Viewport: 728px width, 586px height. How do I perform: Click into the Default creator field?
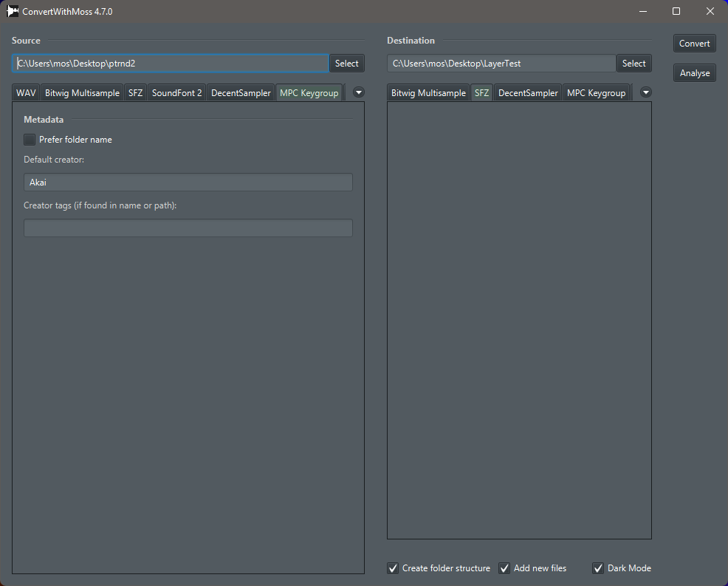click(x=188, y=183)
